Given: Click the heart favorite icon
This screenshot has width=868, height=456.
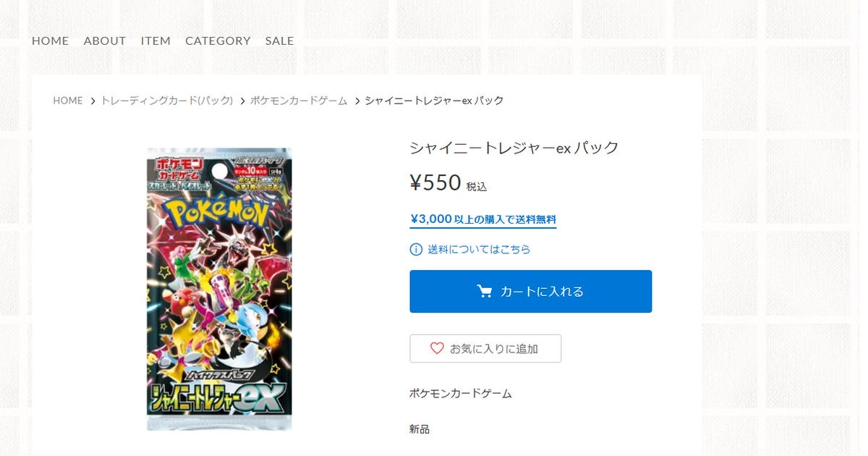Looking at the screenshot, I should (x=437, y=348).
